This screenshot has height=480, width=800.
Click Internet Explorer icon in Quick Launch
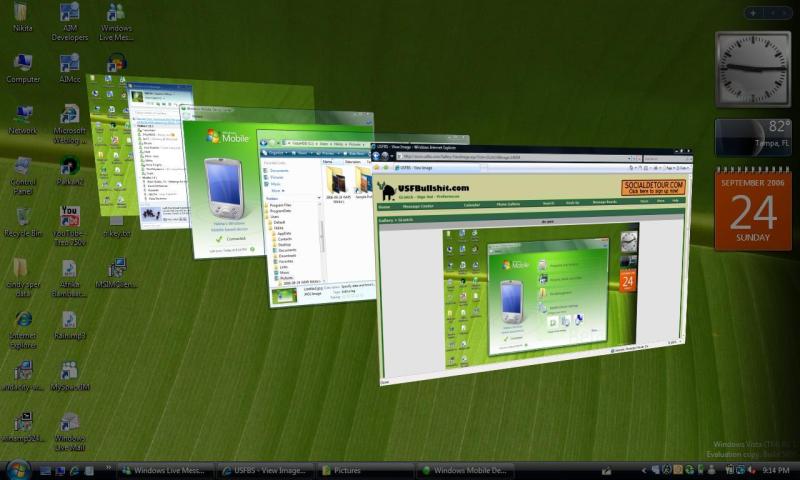(x=74, y=471)
